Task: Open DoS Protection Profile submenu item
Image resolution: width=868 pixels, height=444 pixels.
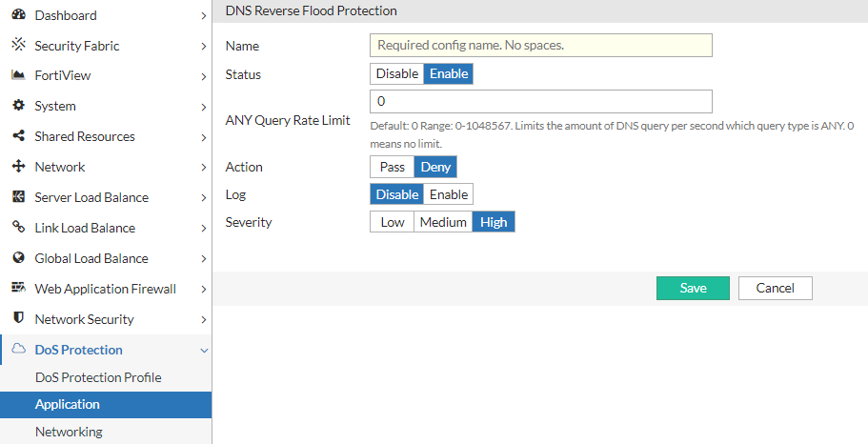Action: click(x=98, y=377)
